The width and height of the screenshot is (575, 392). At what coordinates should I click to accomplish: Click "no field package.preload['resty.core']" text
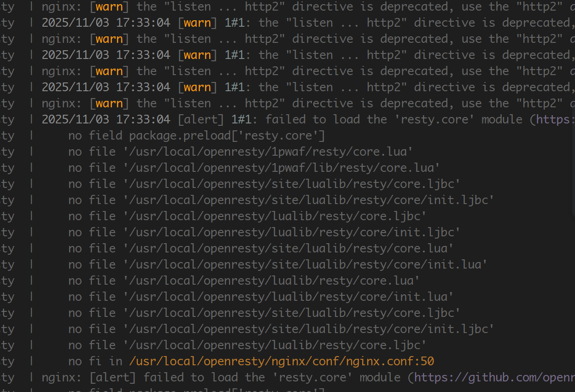click(x=197, y=135)
